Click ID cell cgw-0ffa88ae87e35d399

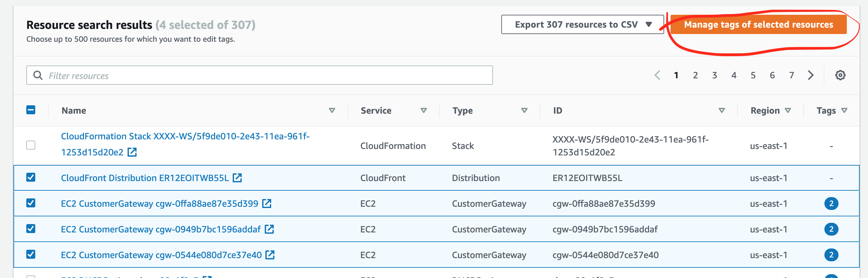(604, 204)
